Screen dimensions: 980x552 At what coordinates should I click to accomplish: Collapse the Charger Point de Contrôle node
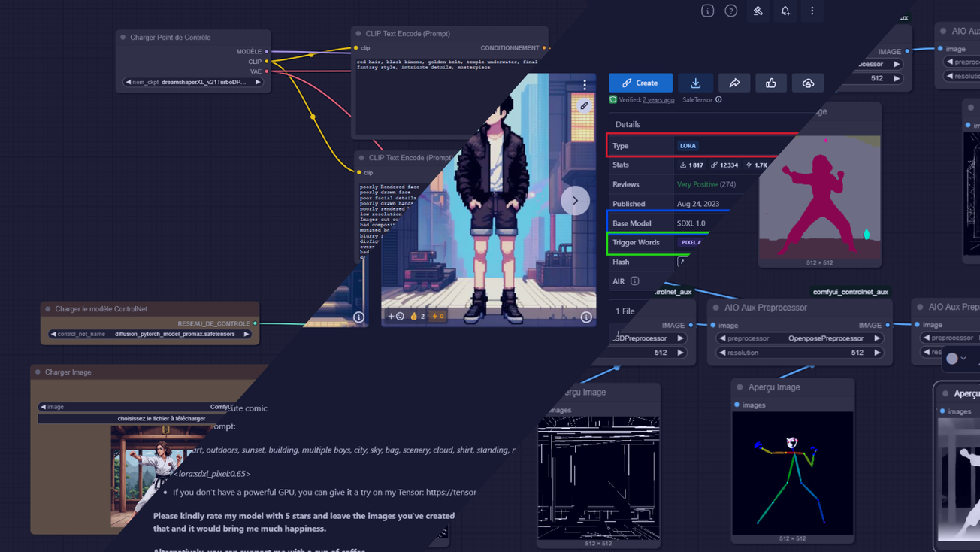point(123,37)
